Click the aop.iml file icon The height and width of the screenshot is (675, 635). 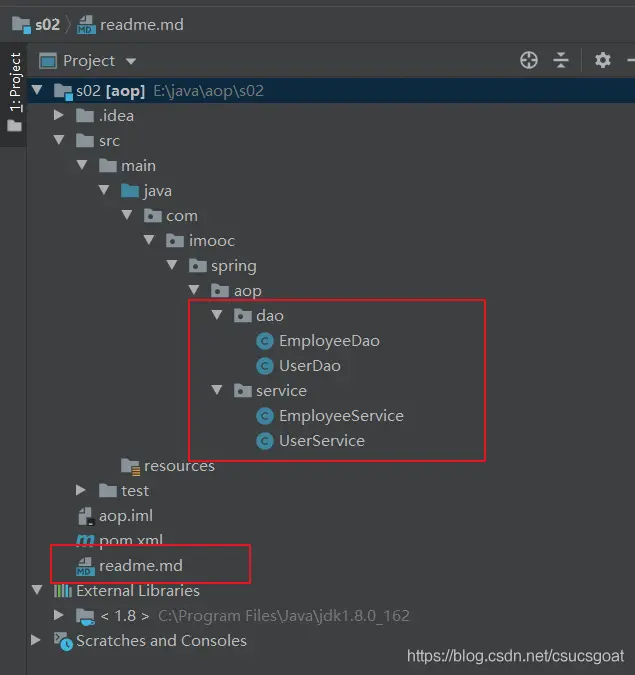click(86, 516)
